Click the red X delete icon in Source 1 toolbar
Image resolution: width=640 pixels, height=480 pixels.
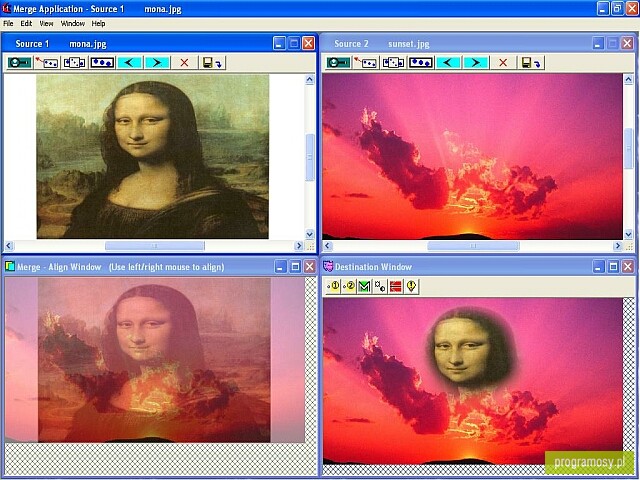pyautogui.click(x=184, y=62)
